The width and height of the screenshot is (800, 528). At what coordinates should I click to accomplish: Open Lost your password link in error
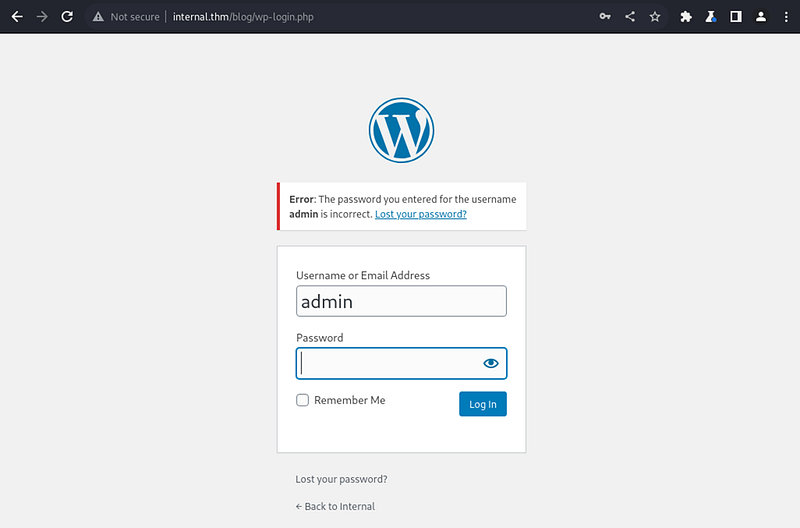(x=421, y=214)
